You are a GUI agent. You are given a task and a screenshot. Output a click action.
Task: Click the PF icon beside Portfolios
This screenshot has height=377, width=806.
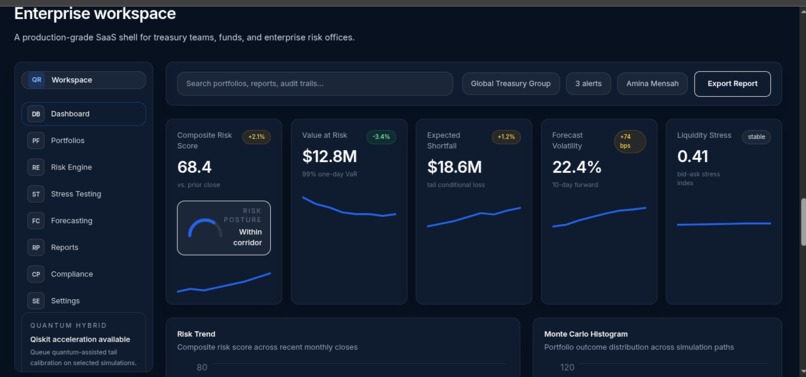(36, 140)
